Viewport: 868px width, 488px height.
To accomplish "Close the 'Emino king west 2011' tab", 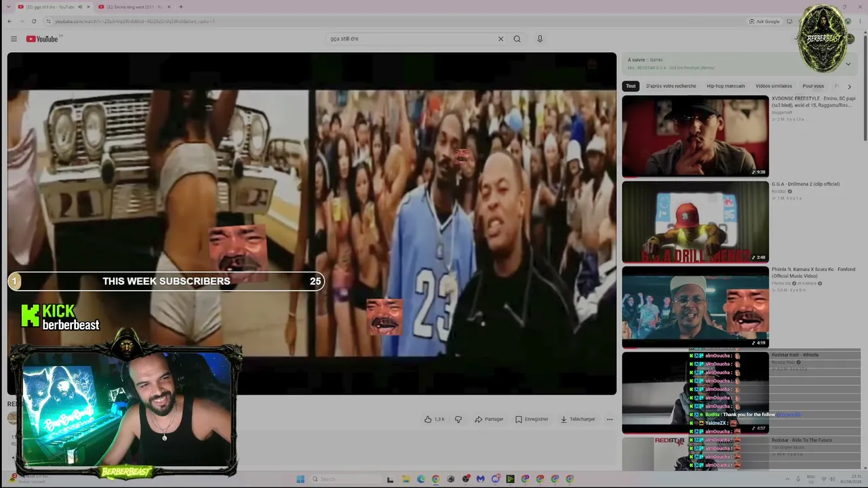I will click(169, 7).
